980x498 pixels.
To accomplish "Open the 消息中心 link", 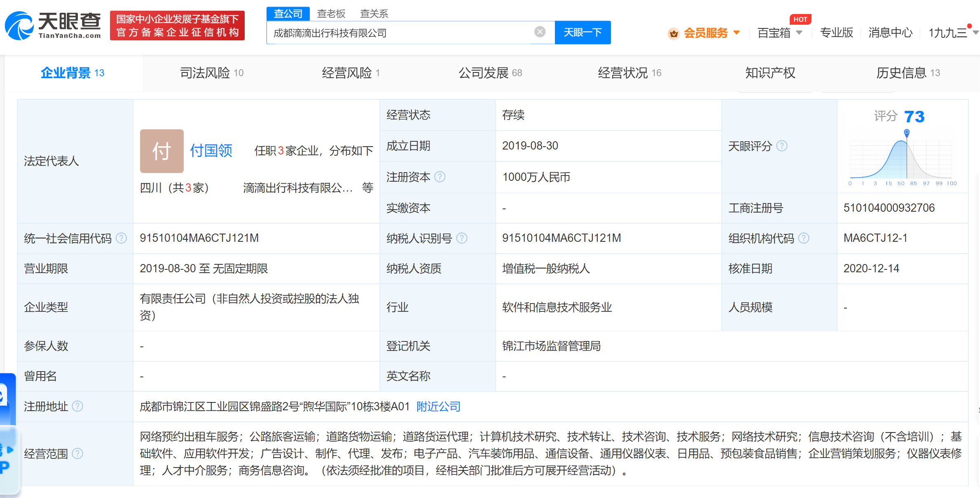I will pos(890,33).
